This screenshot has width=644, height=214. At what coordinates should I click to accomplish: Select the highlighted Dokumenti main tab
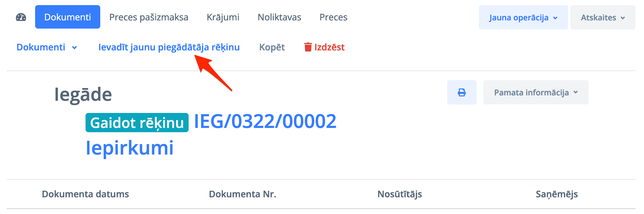coord(68,17)
